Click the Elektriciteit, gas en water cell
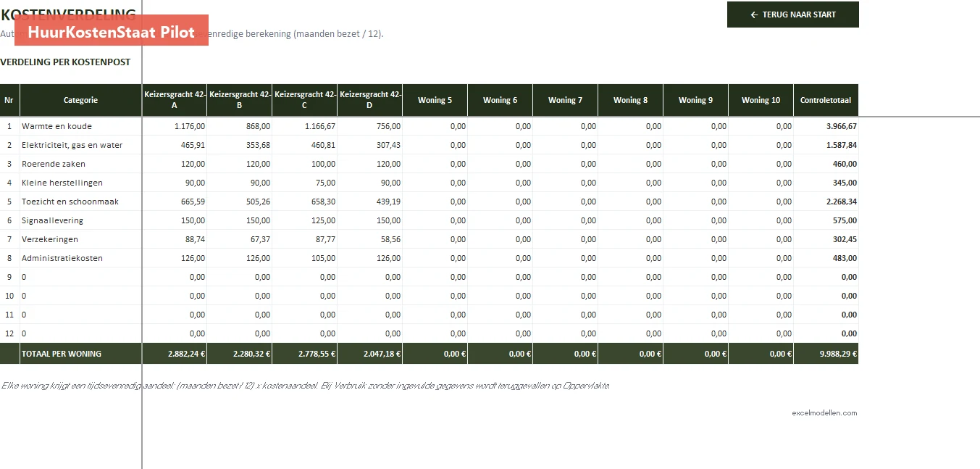The height and width of the screenshot is (469, 980). pos(80,145)
